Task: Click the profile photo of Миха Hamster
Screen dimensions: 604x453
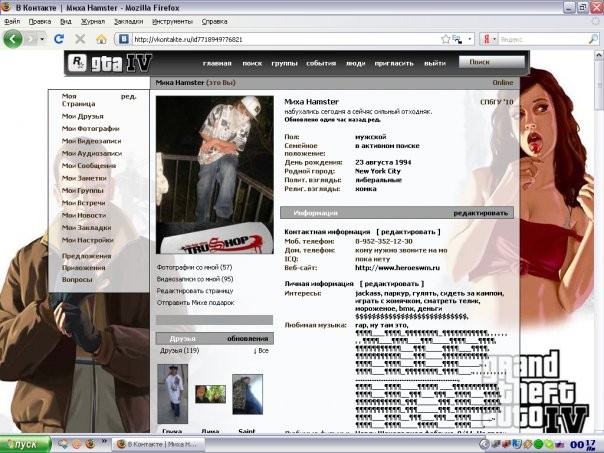Action: click(215, 174)
